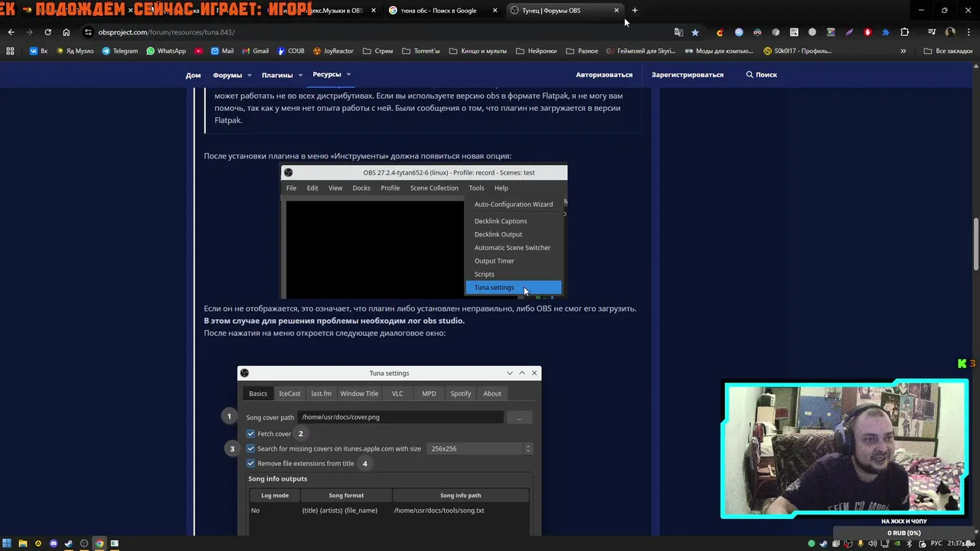Open the Стрим bookmarks folder
This screenshot has width=980, height=551.
point(377,51)
